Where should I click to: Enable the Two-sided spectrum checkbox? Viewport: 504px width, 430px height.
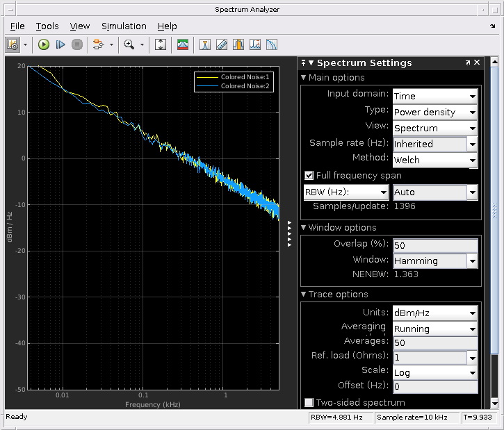pyautogui.click(x=309, y=402)
